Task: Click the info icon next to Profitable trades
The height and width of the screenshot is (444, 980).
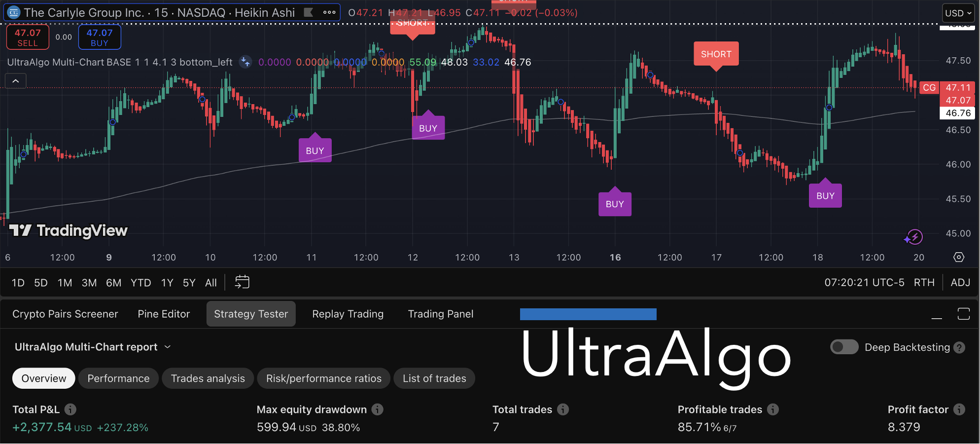Action: click(773, 409)
